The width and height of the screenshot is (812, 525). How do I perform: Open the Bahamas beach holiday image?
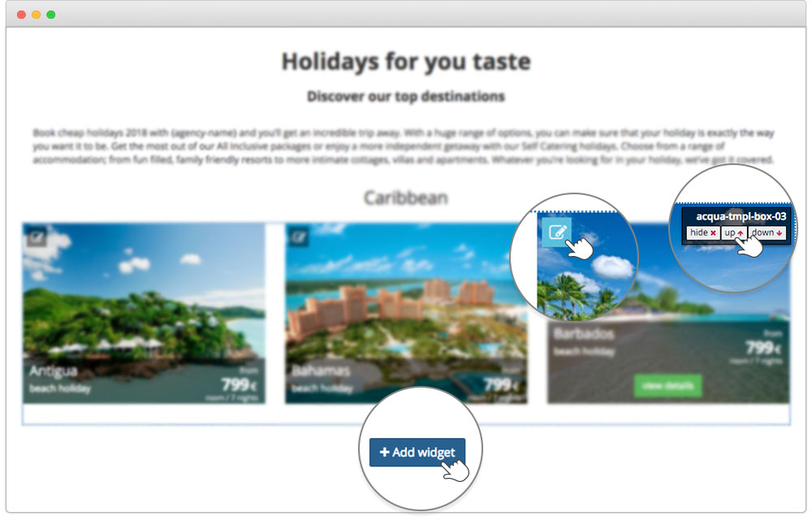406,313
